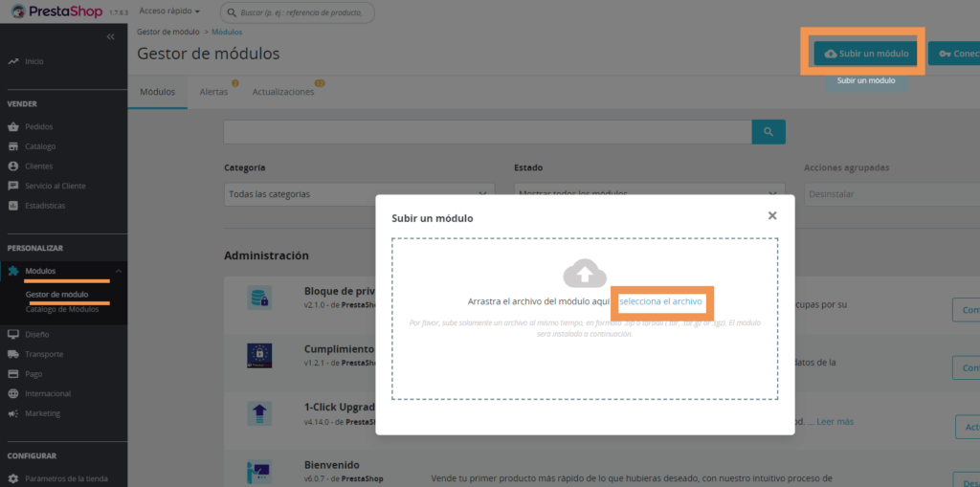The width and height of the screenshot is (980, 487).
Task: Click the Subir un módulo button
Action: (x=865, y=54)
